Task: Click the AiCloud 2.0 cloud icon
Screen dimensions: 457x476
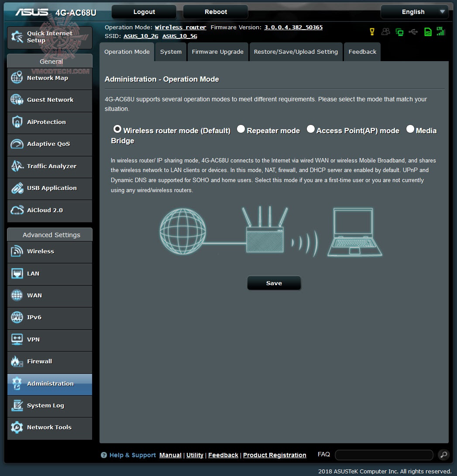Action: (x=17, y=210)
